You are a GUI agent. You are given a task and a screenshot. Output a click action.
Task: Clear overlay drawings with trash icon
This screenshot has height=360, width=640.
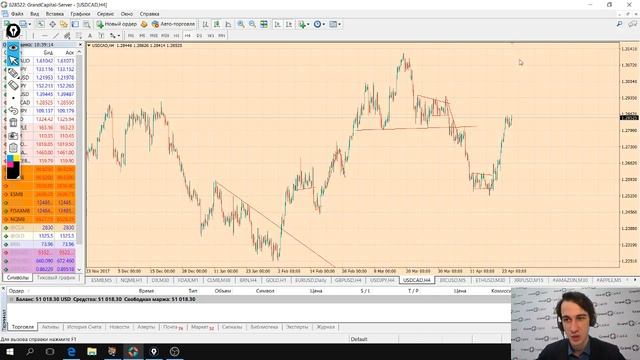(13, 122)
